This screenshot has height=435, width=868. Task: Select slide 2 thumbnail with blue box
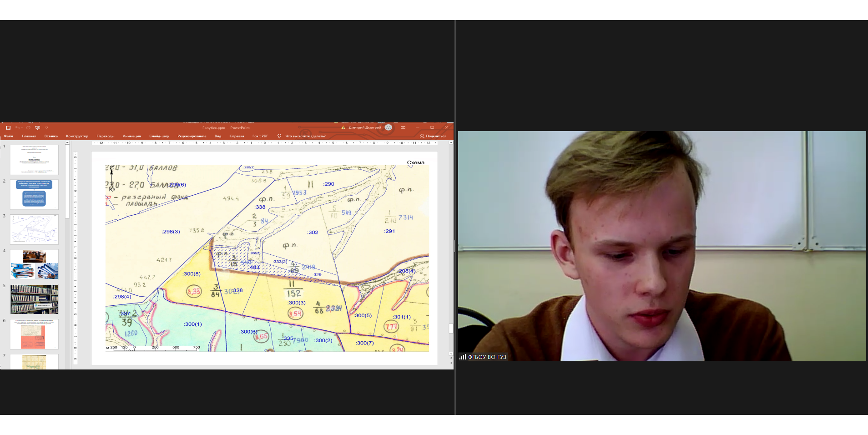(34, 194)
